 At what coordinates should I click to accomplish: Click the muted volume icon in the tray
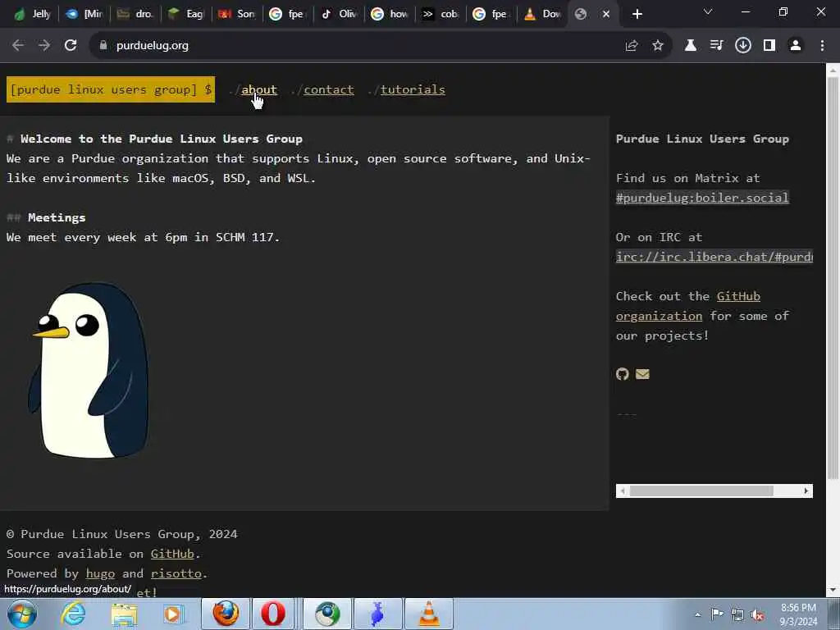757,614
